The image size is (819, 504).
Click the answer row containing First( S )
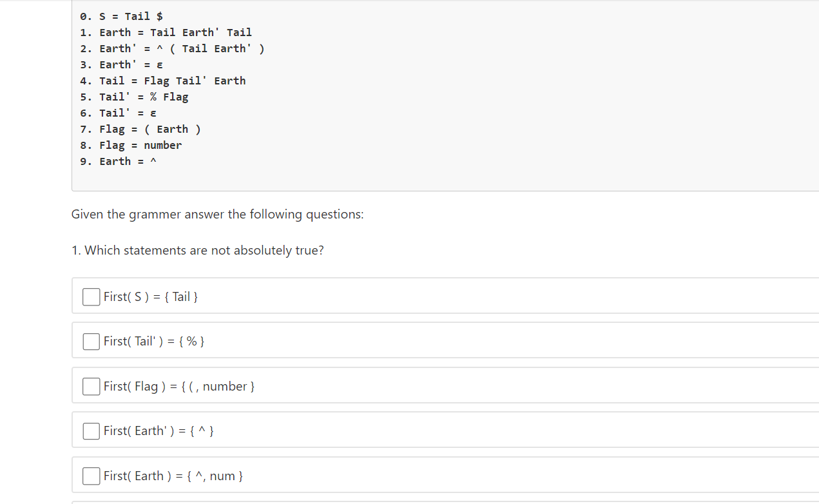tap(150, 296)
